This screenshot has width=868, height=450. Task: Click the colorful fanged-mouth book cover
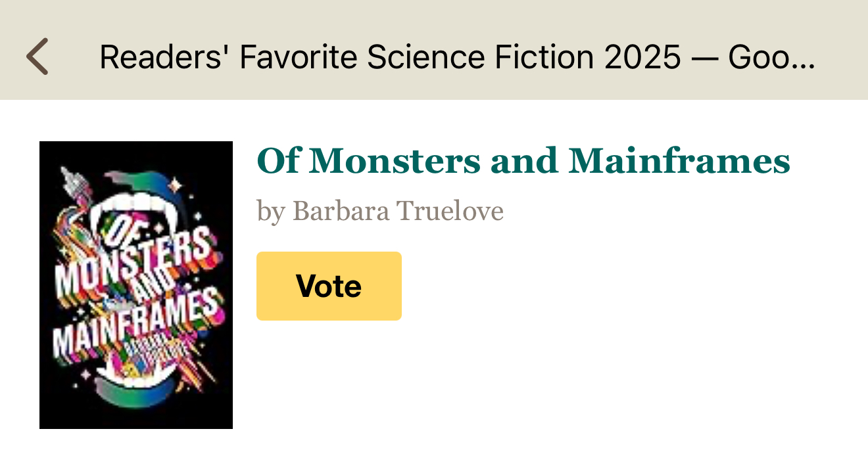coord(136,284)
